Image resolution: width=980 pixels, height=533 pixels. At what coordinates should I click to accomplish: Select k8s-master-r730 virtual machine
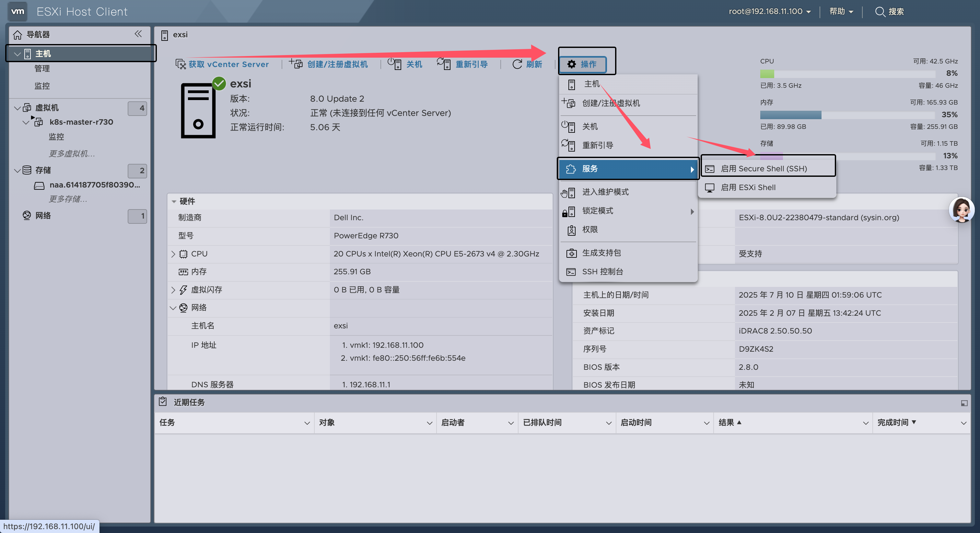tap(81, 122)
